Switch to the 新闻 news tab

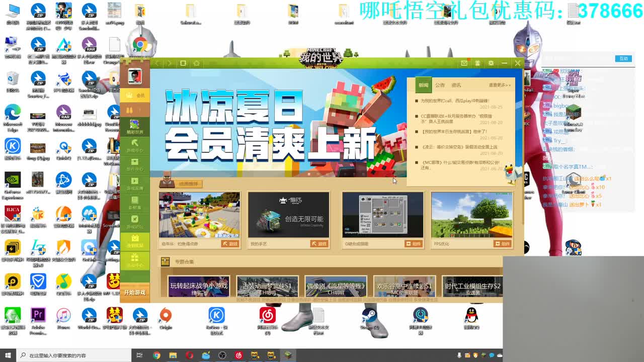click(x=424, y=85)
